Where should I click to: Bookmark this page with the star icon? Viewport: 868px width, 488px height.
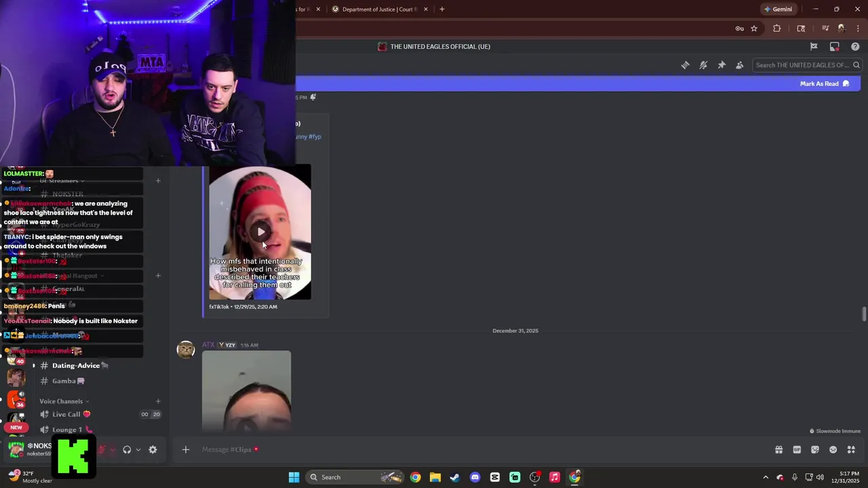[754, 28]
